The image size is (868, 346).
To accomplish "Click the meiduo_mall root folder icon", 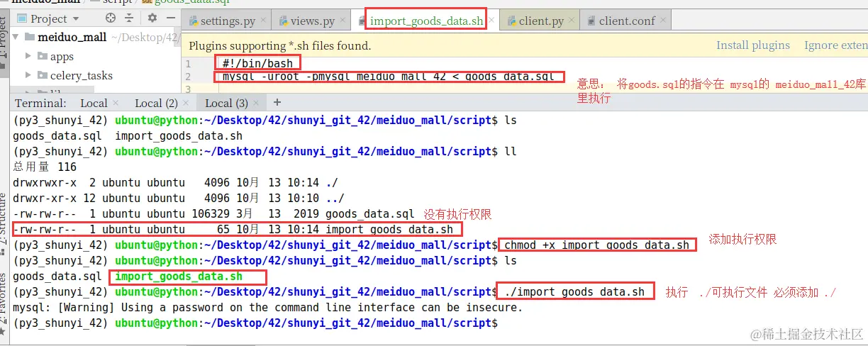I will coord(29,37).
